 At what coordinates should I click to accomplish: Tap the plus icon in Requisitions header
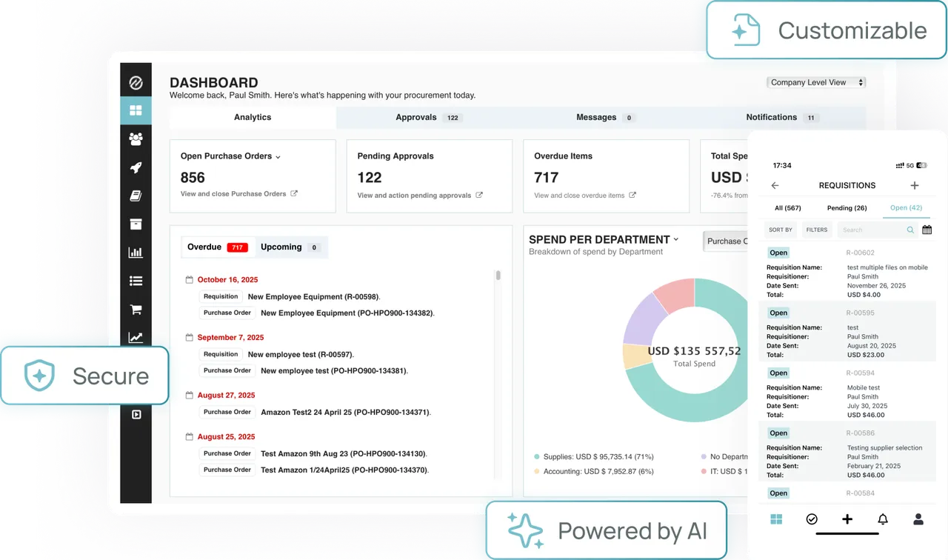point(915,185)
